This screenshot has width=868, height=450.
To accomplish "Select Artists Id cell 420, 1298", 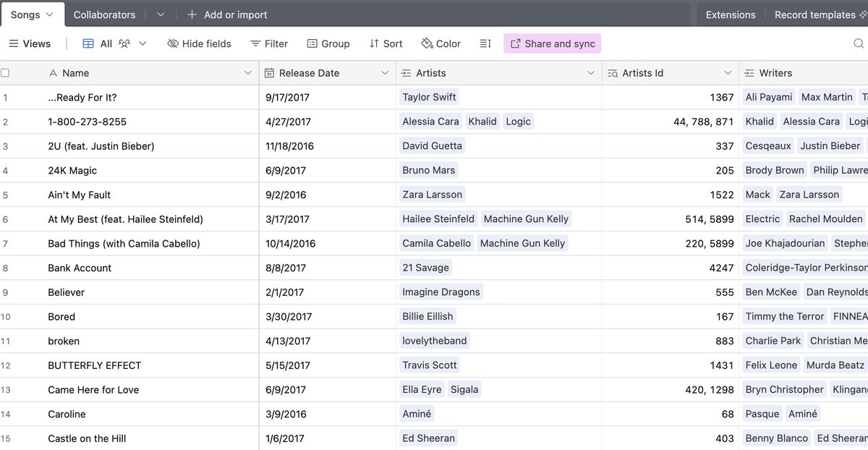I will click(671, 389).
